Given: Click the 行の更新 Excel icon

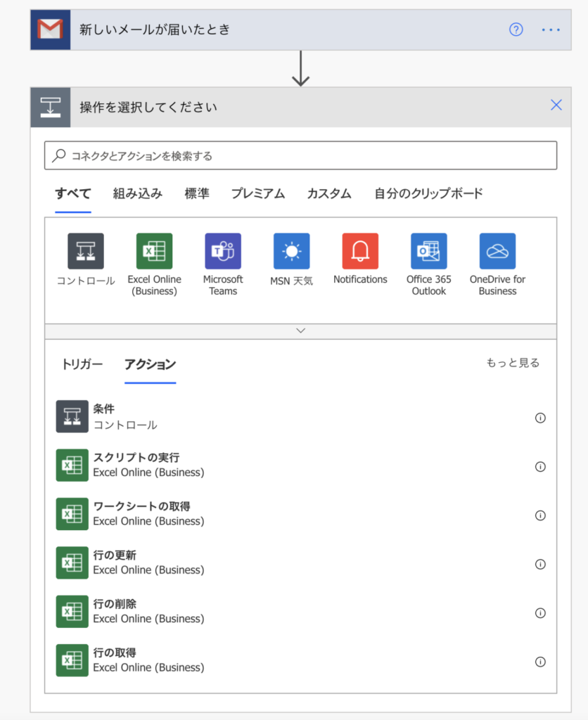Looking at the screenshot, I should pos(72,562).
